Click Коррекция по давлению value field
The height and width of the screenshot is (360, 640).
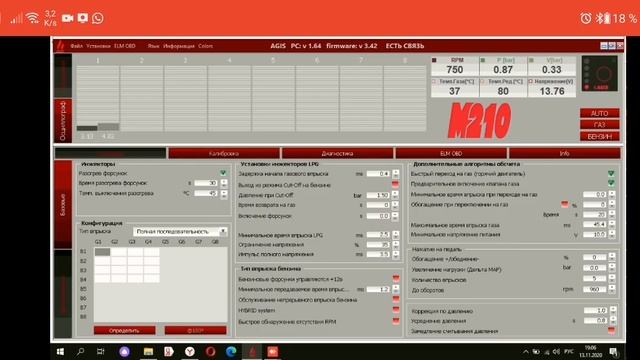point(596,311)
